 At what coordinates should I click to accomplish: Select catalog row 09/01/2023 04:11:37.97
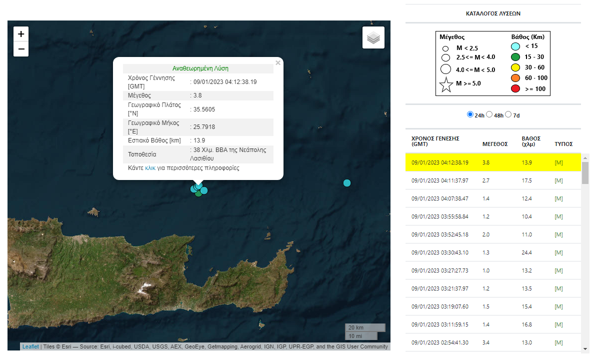(x=493, y=180)
